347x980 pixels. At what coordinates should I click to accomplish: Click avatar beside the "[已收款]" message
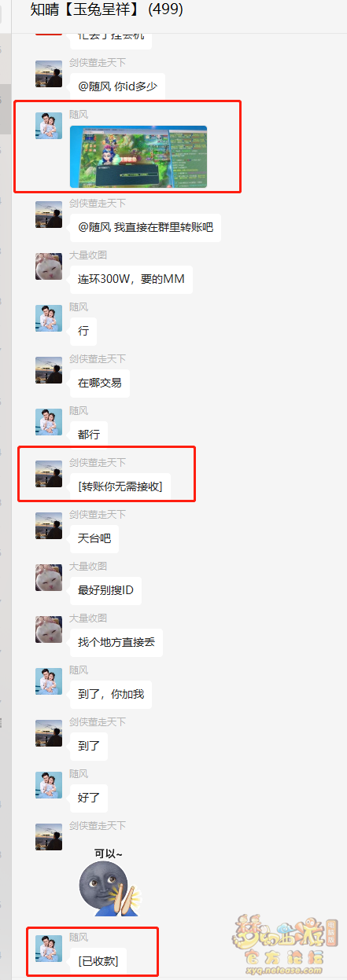point(49,949)
